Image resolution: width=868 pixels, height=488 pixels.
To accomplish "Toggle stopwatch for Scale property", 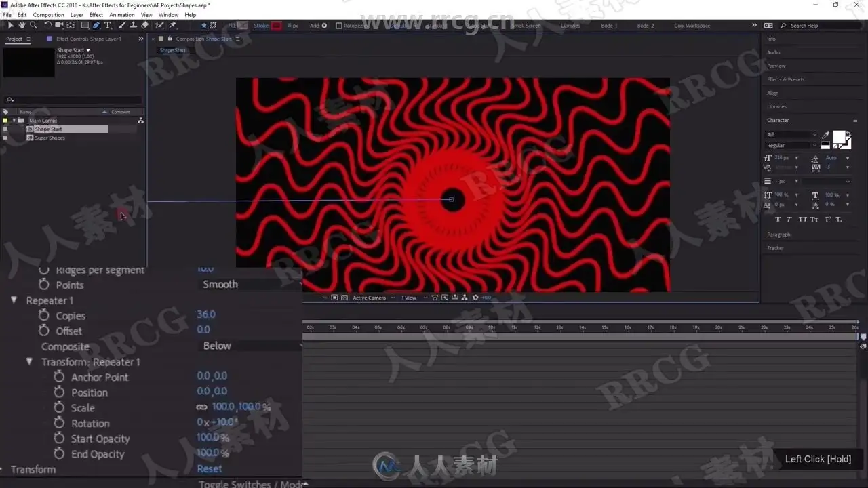I will coord(59,407).
